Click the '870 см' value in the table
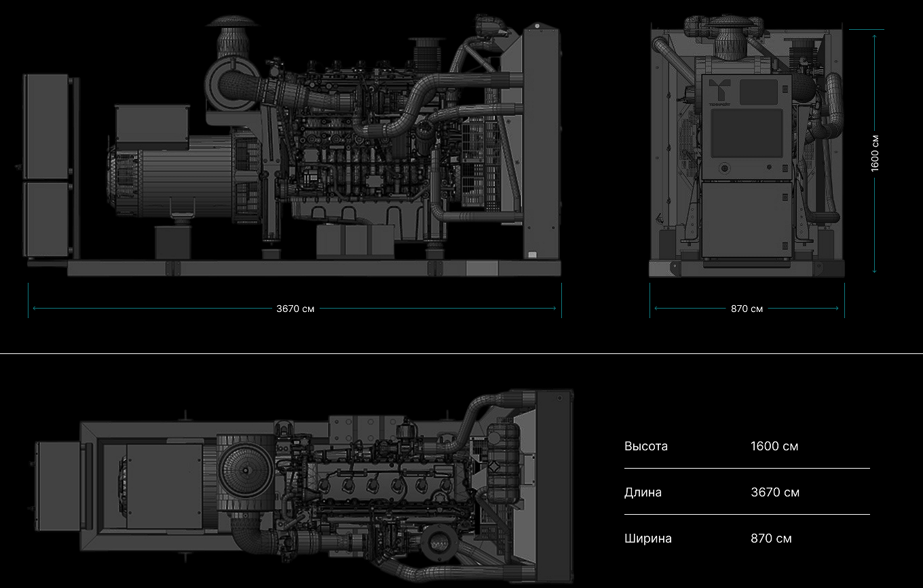Screen dimensions: 923x588 point(771,538)
